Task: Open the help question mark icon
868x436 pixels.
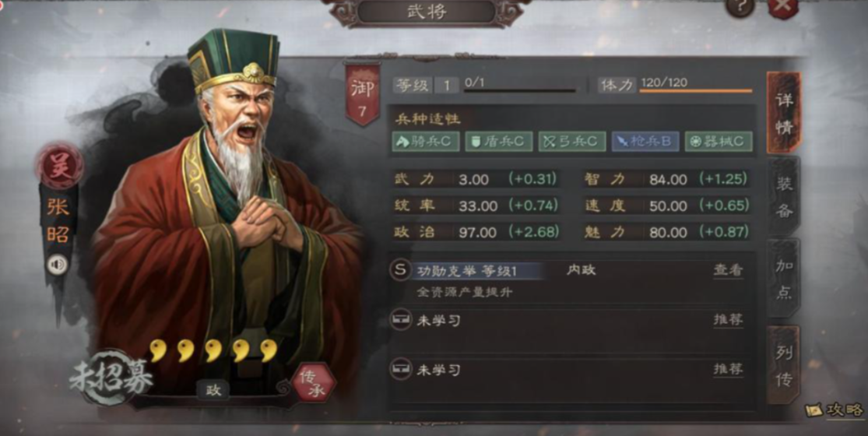Action: coord(740,5)
